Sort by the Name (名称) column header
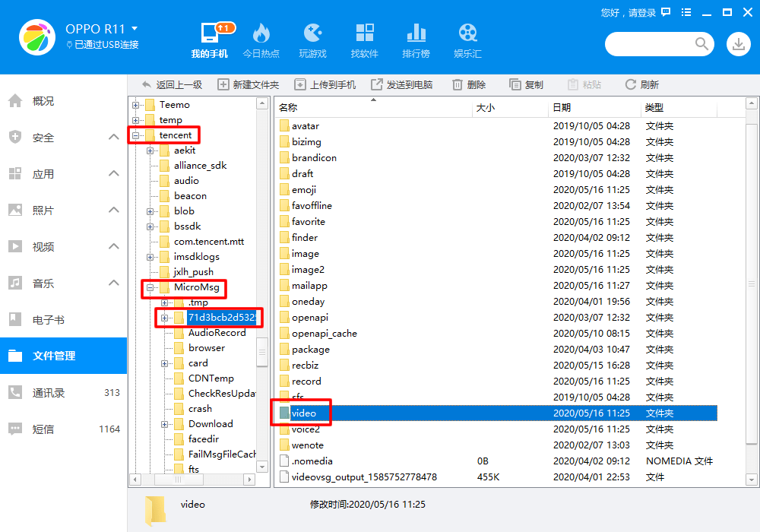 tap(372, 108)
